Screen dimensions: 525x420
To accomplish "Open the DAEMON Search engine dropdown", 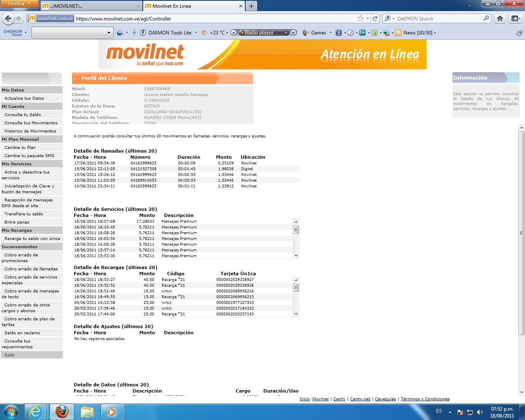I will (x=393, y=18).
